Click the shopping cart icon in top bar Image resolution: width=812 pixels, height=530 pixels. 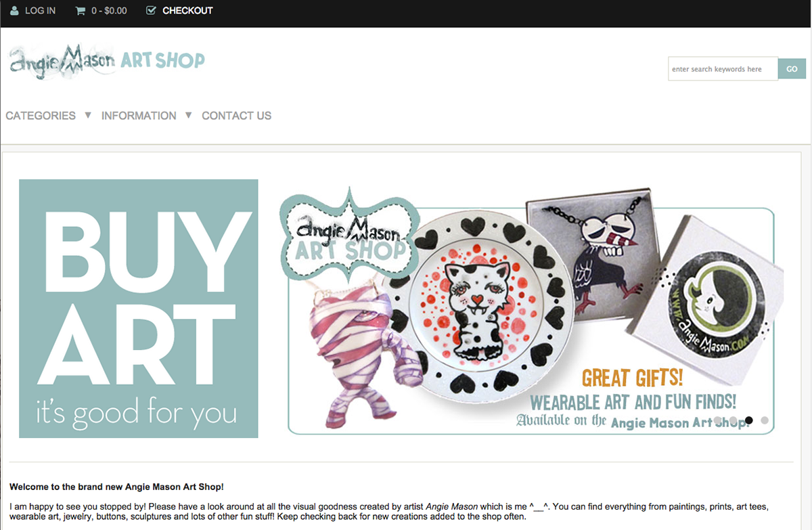coord(81,11)
